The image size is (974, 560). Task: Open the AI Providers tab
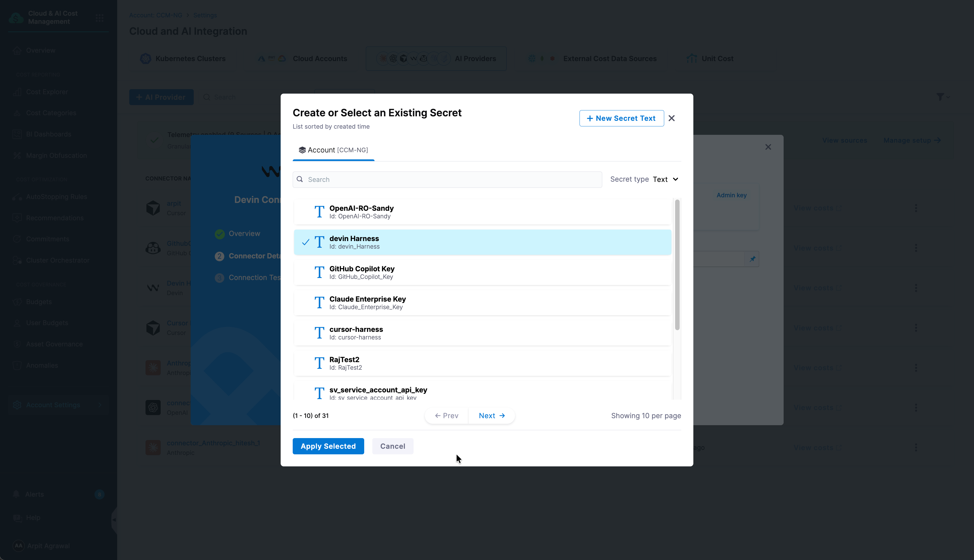tap(436, 59)
